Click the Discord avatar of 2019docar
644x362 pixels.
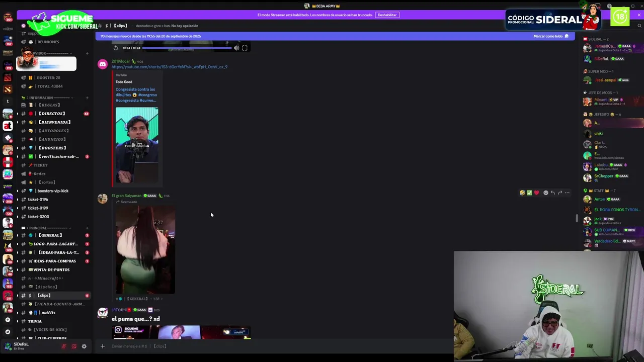click(x=103, y=64)
